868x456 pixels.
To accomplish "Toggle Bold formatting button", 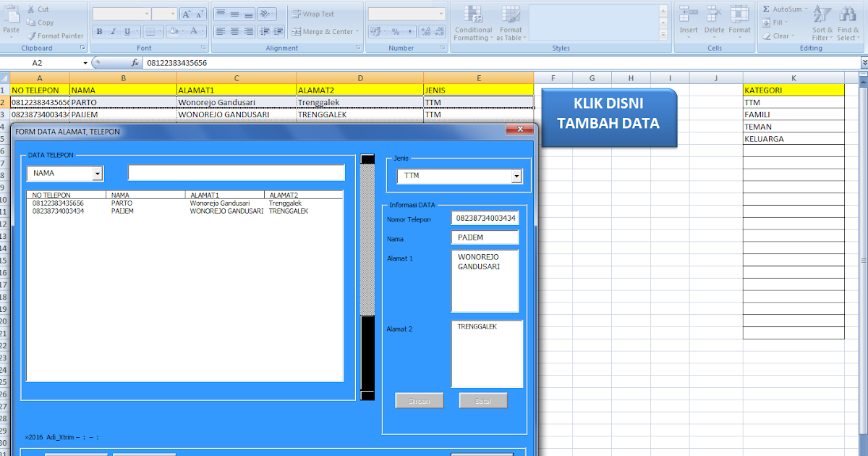I will 99,32.
